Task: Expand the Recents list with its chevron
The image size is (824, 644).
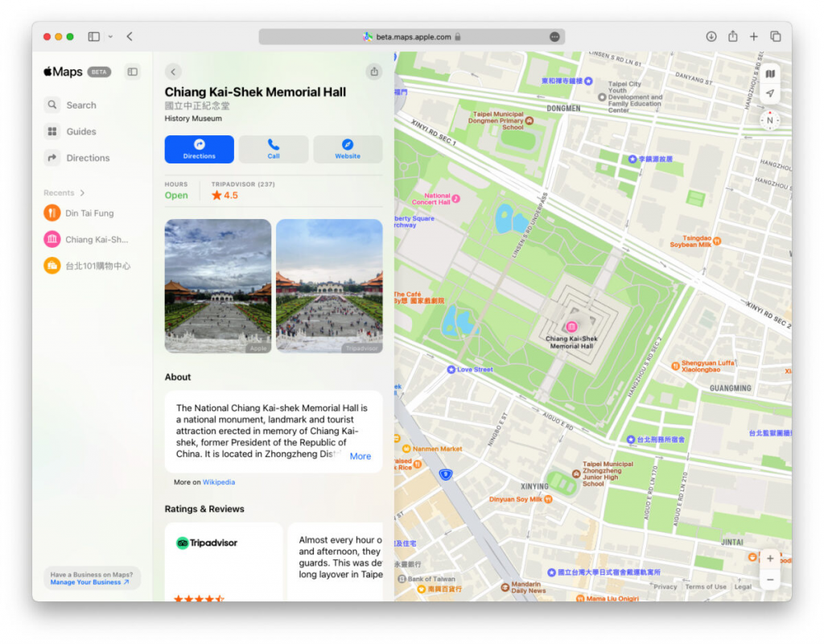Action: (x=84, y=193)
